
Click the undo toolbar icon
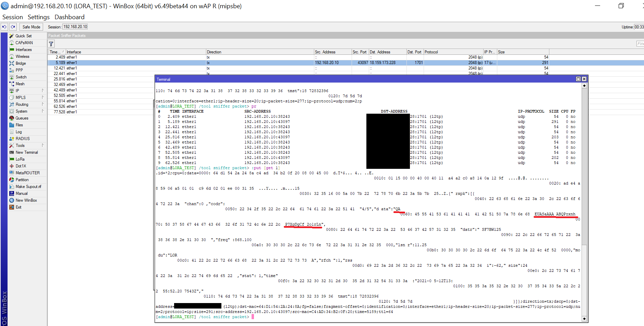[4, 27]
